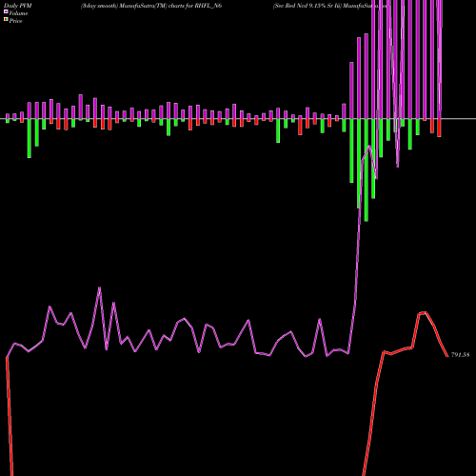Click the 'Daily PVM' chart title
This screenshot has height=476, width=476.
(18, 6)
